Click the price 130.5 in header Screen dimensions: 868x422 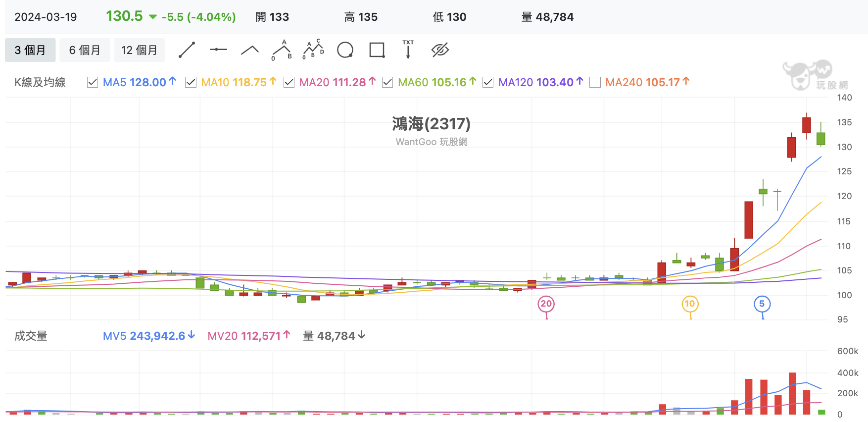point(124,16)
